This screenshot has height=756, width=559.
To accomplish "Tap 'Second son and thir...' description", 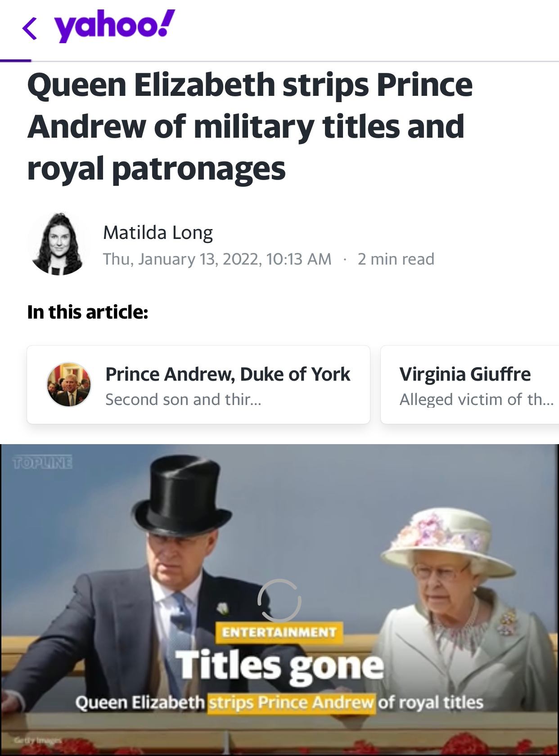I will point(183,399).
